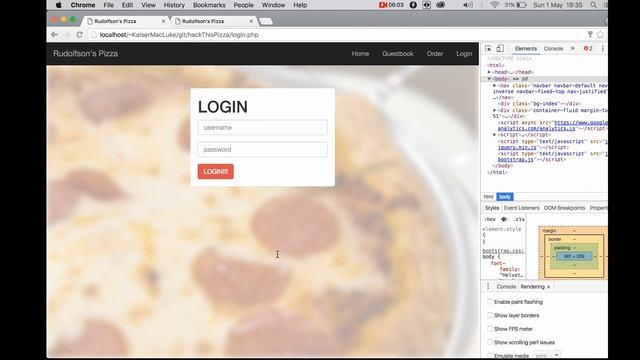Click the red screen recording timer icon

coord(391,5)
